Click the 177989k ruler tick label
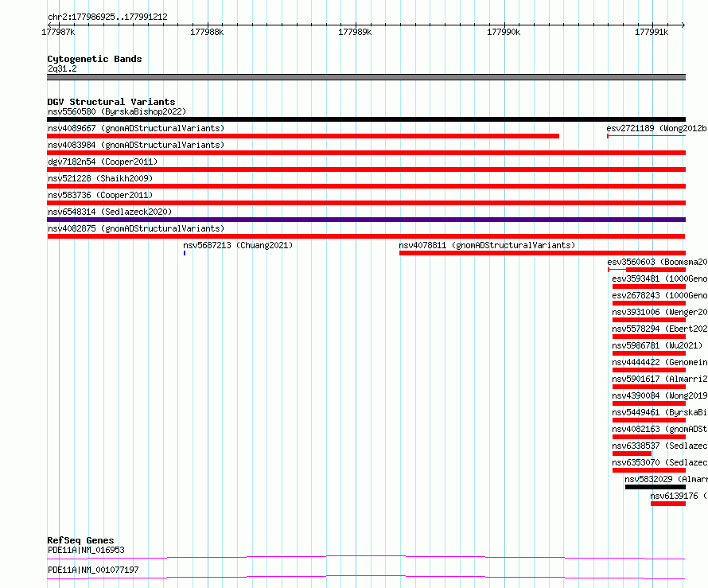This screenshot has width=708, height=588. coord(355,32)
